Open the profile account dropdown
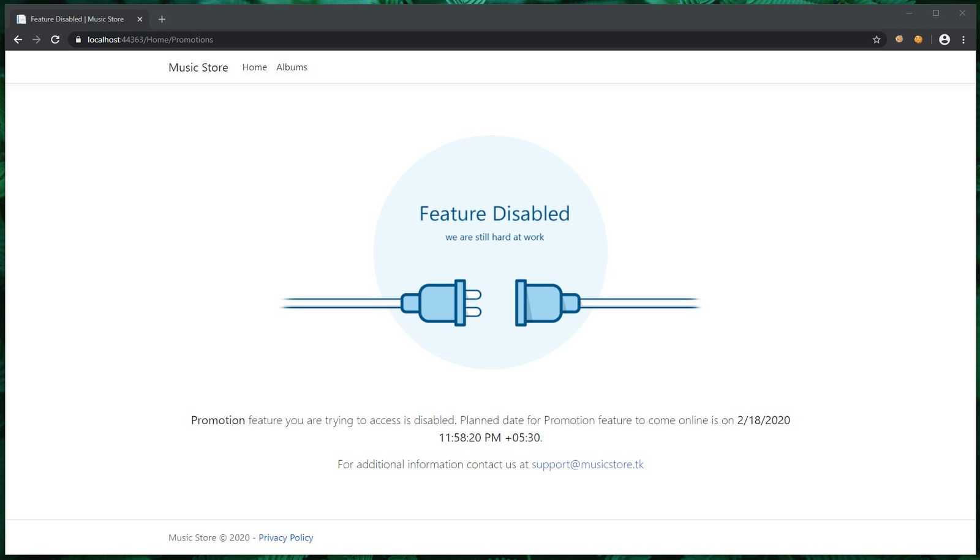The image size is (980, 560). (944, 39)
